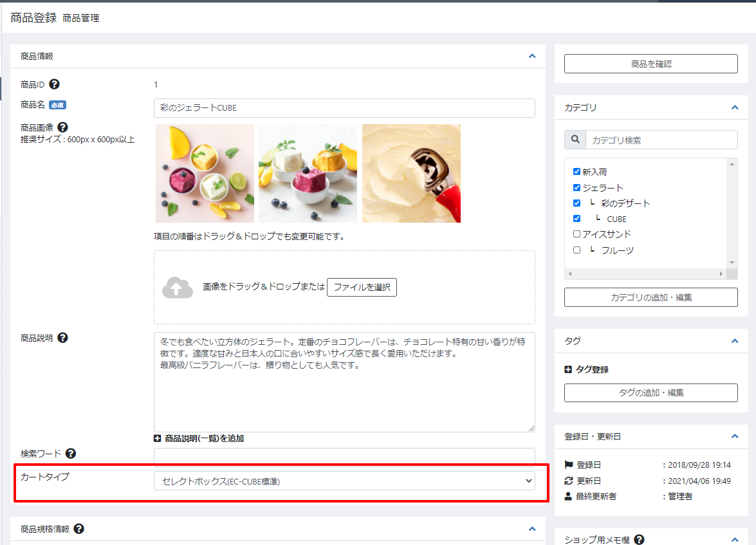Viewport: 756px width, 545px height.
Task: Click plus icon next to タグ登録
Action: point(568,369)
